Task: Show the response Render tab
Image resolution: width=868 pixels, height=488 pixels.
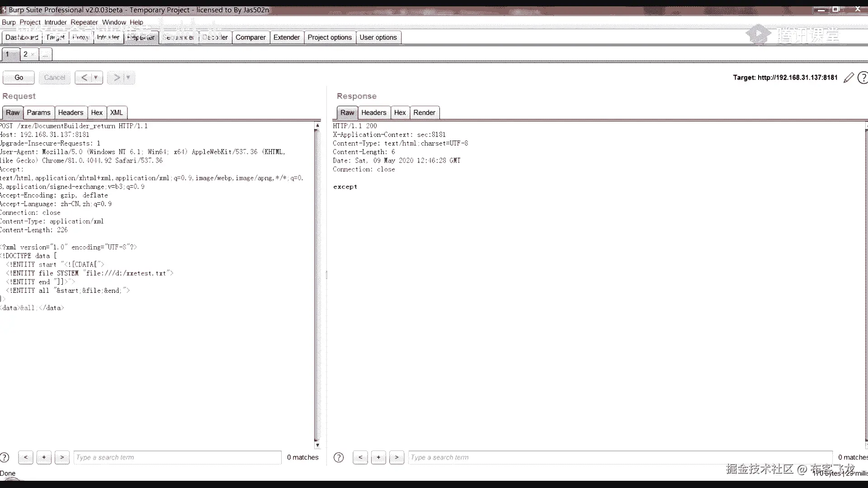Action: (x=424, y=113)
